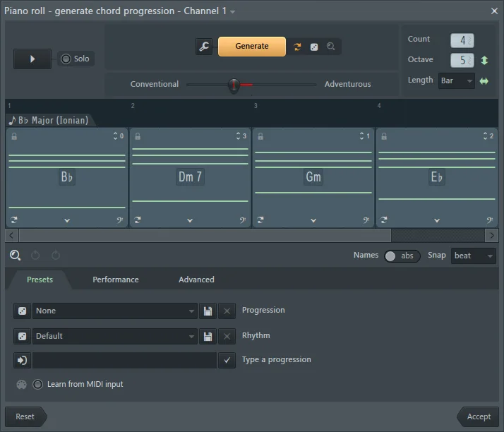The height and width of the screenshot is (432, 504).
Task: Randomize the Progression preset with the dice
Action: pos(22,311)
